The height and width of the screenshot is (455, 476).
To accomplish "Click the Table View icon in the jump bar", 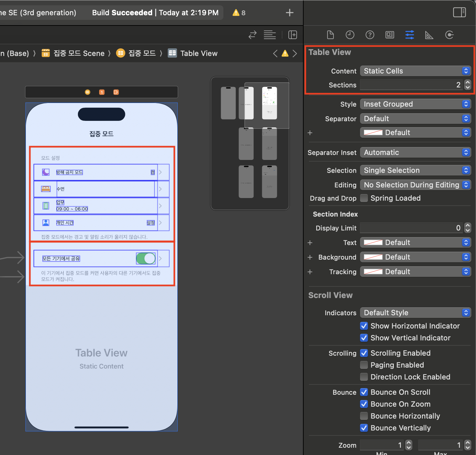I will [172, 53].
